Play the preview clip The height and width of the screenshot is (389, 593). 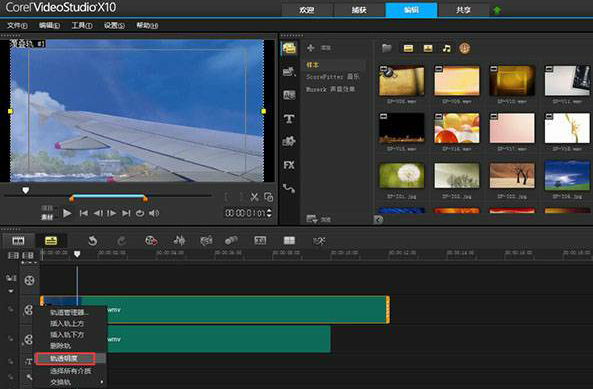[x=67, y=213]
